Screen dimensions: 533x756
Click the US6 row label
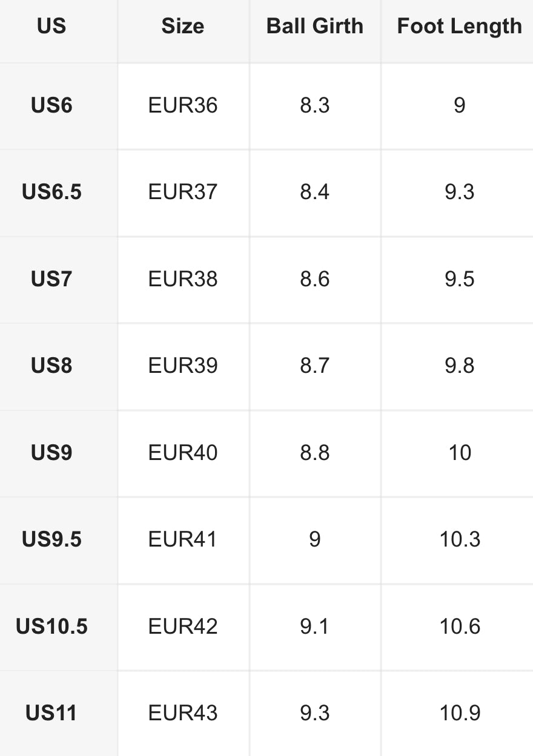(51, 105)
